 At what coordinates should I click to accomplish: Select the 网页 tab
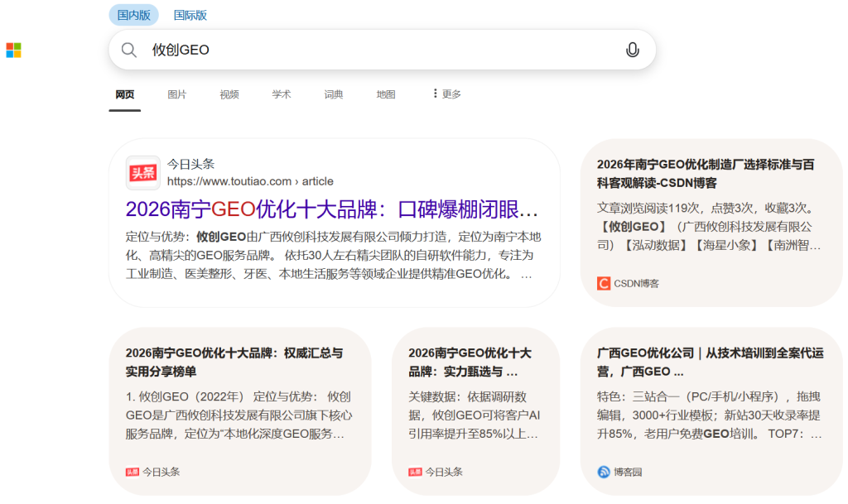(125, 94)
